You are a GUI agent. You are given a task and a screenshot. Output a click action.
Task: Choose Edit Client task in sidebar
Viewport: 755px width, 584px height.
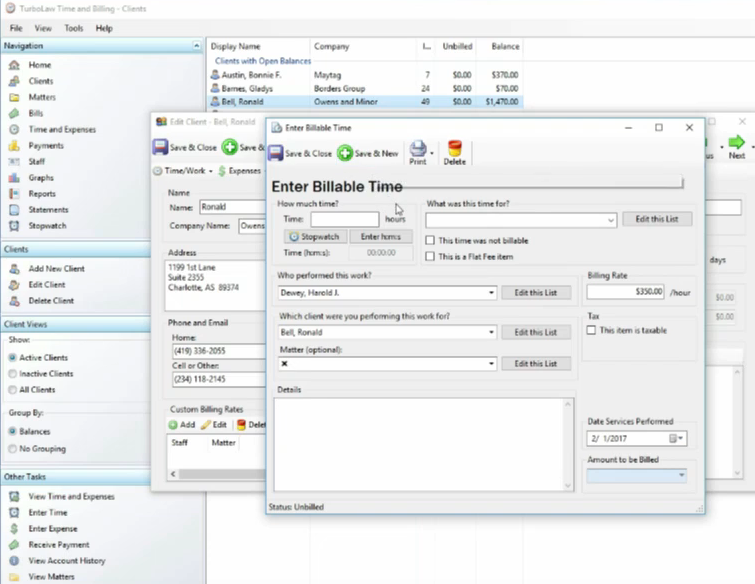[x=47, y=285]
